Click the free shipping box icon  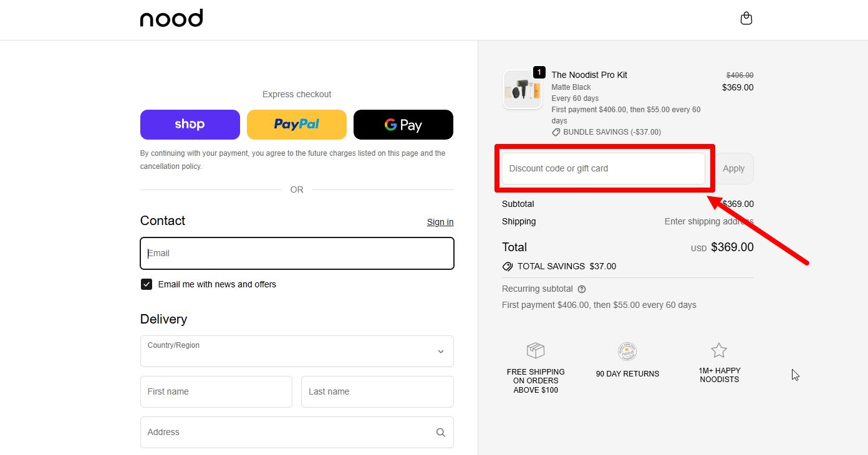tap(535, 350)
